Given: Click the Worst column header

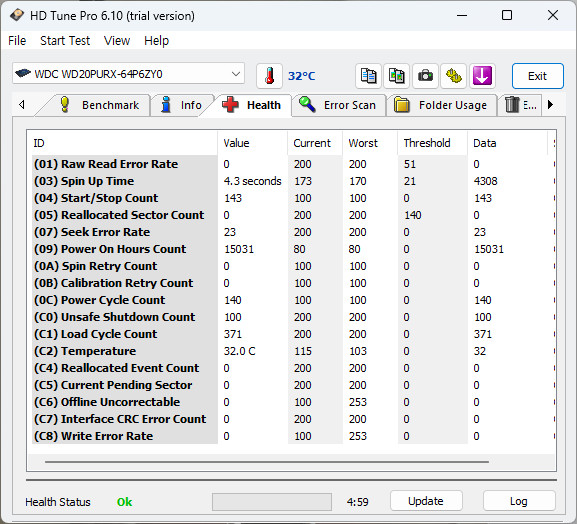Looking at the screenshot, I should coord(369,143).
